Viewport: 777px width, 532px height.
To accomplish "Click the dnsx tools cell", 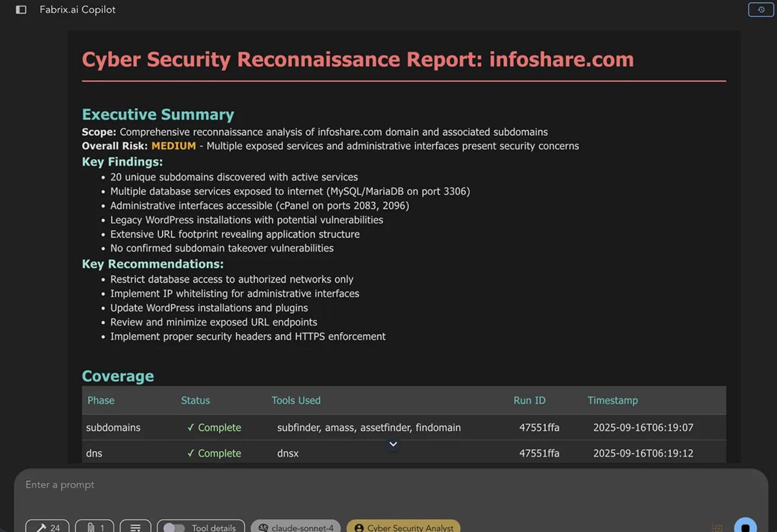I will 288,454.
